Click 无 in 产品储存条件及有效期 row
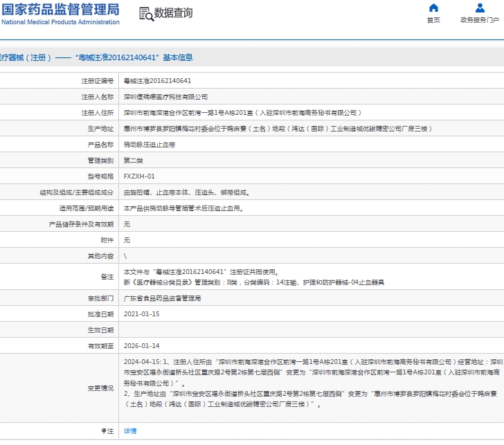Image resolution: width=504 pixels, height=445 pixels. 127,224
